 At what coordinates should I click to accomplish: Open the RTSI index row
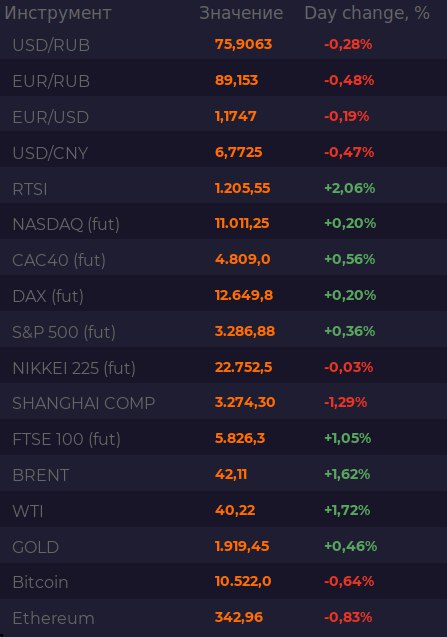click(224, 188)
